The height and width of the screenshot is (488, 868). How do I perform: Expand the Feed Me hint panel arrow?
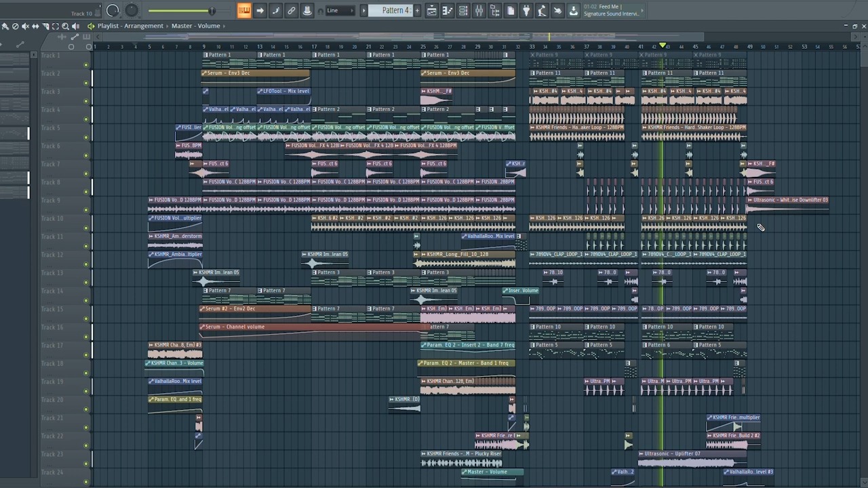[x=642, y=10]
